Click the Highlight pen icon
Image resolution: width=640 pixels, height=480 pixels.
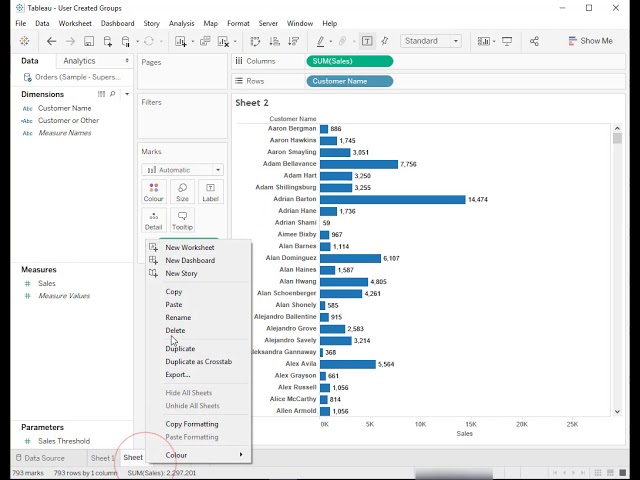320,41
